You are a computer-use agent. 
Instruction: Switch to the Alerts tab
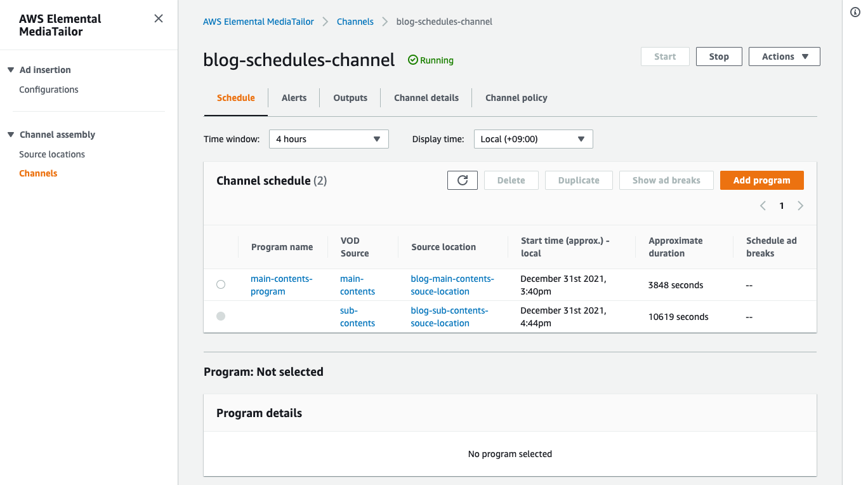pyautogui.click(x=294, y=98)
